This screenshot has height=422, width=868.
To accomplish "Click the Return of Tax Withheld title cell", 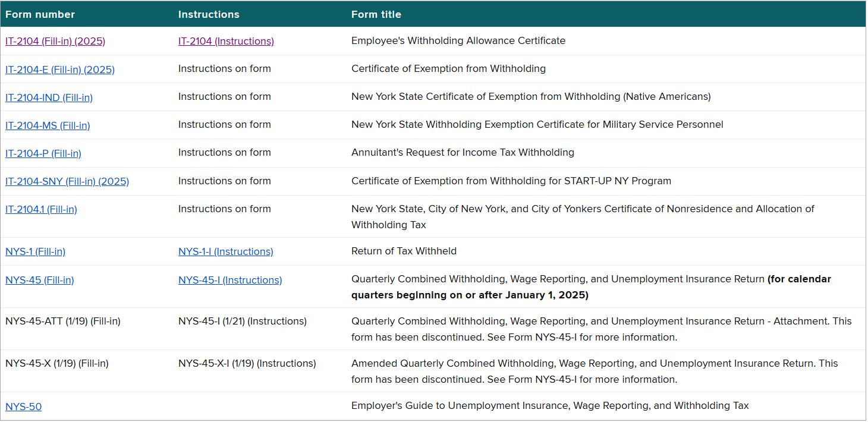I will [x=404, y=251].
